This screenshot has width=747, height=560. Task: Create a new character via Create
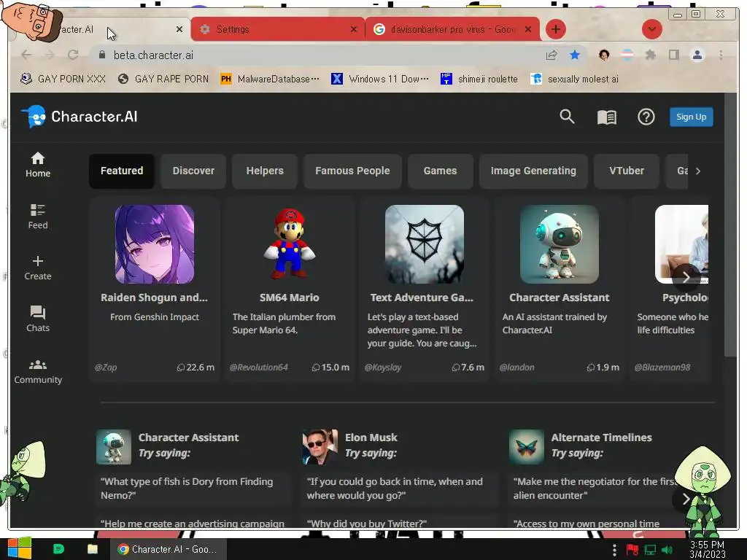coord(38,268)
